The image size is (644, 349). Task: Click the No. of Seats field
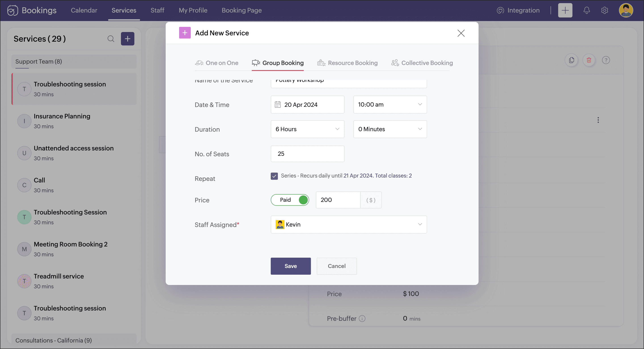[x=307, y=154]
